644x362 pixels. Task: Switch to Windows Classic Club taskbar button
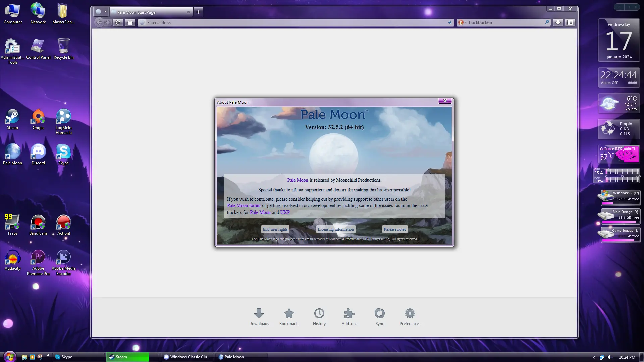point(187,357)
